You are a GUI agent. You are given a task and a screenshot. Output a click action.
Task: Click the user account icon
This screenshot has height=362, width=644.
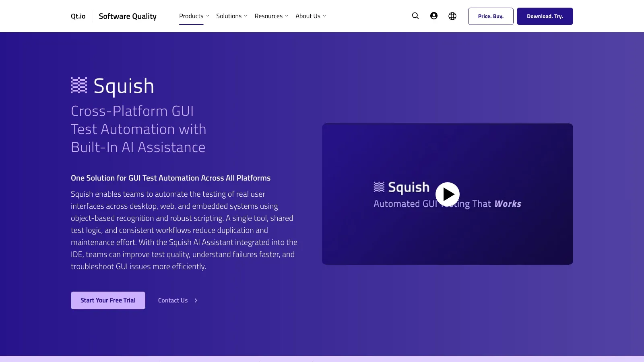[434, 16]
